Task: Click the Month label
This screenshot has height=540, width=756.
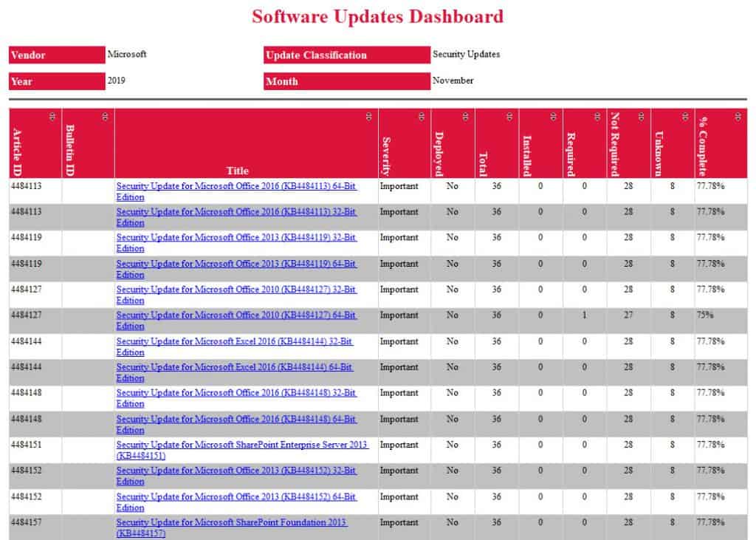Action: tap(282, 81)
